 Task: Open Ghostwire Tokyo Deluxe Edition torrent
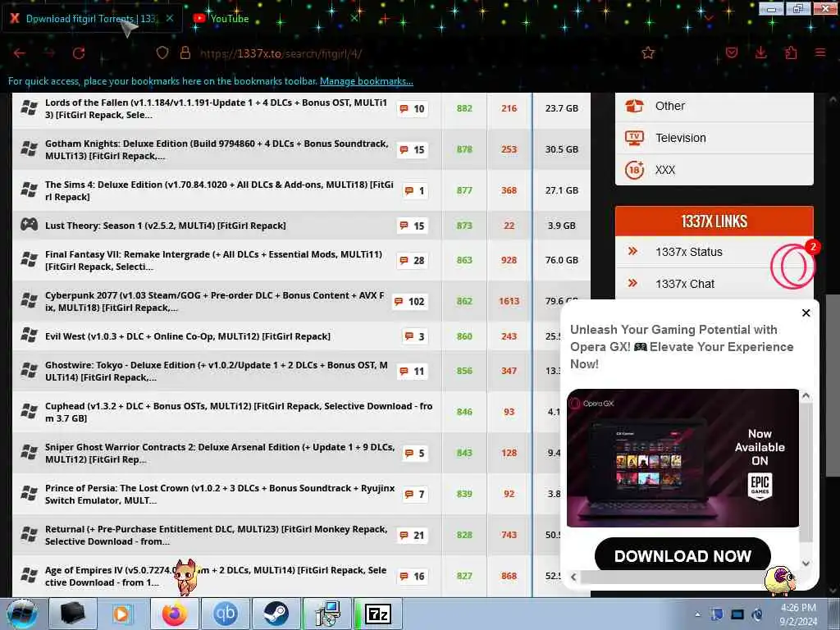click(217, 371)
